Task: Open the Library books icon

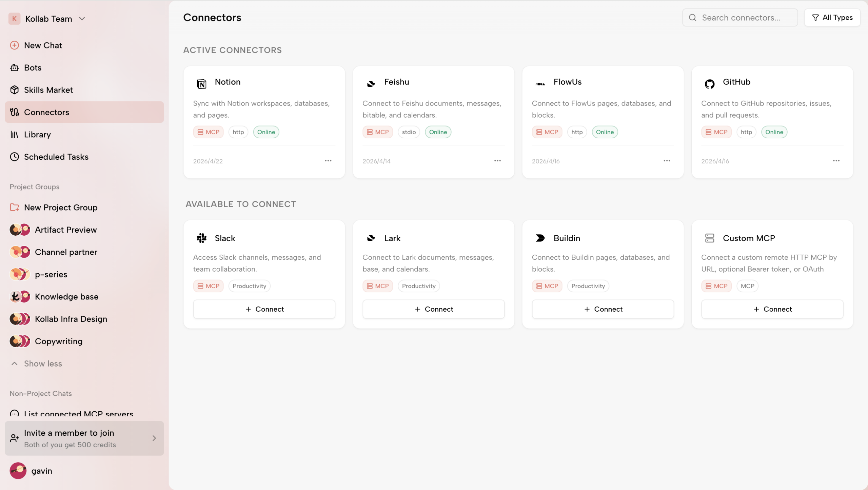Action: pos(14,135)
